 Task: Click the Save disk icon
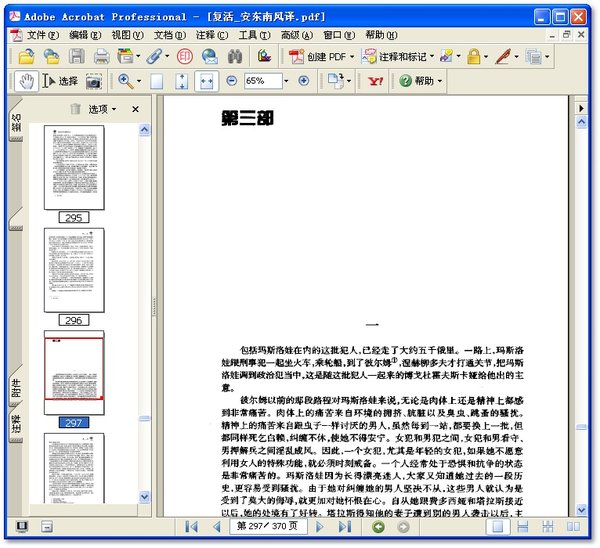pos(76,57)
